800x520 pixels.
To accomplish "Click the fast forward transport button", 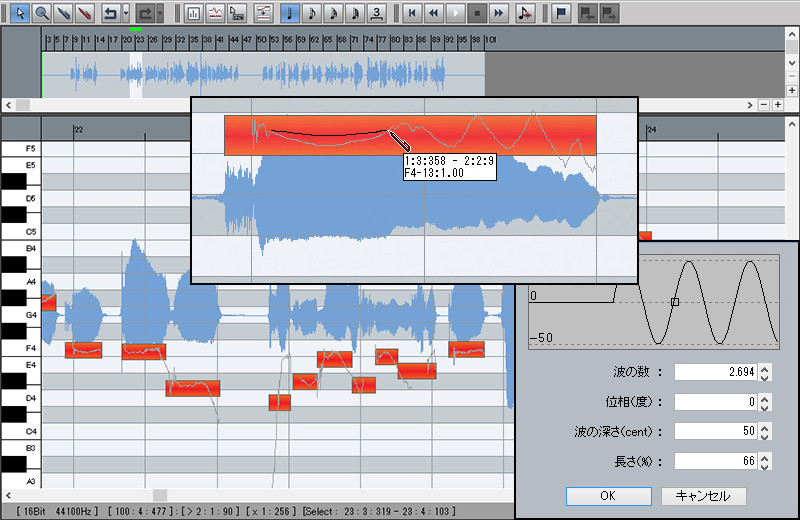I will pyautogui.click(x=498, y=13).
